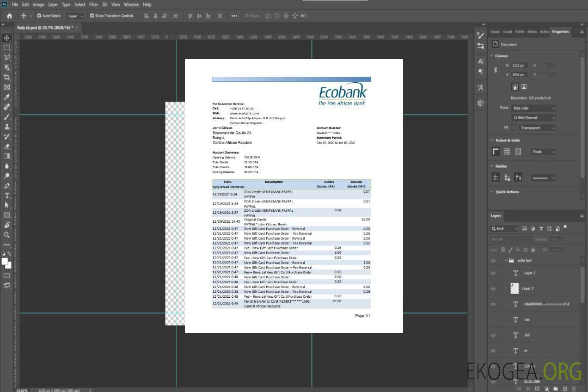588x392 pixels.
Task: Toggle the Auto-Select checkbox
Action: (39, 16)
